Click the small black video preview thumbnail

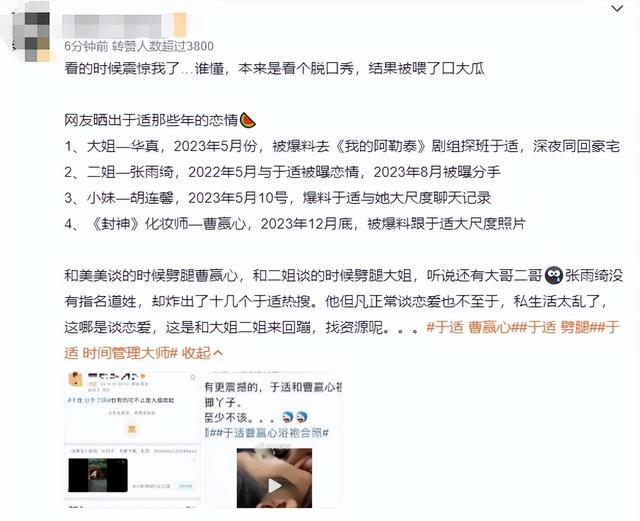click(x=98, y=475)
